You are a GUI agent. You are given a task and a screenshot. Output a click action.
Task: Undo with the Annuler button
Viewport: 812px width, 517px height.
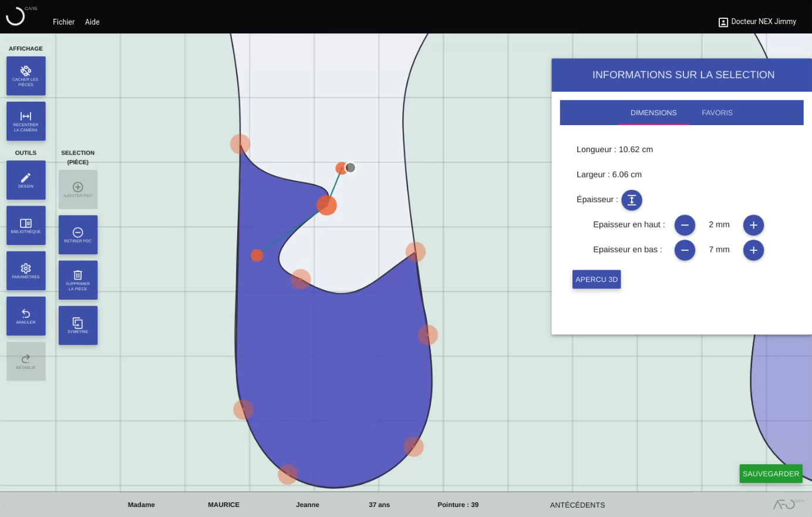coord(26,316)
